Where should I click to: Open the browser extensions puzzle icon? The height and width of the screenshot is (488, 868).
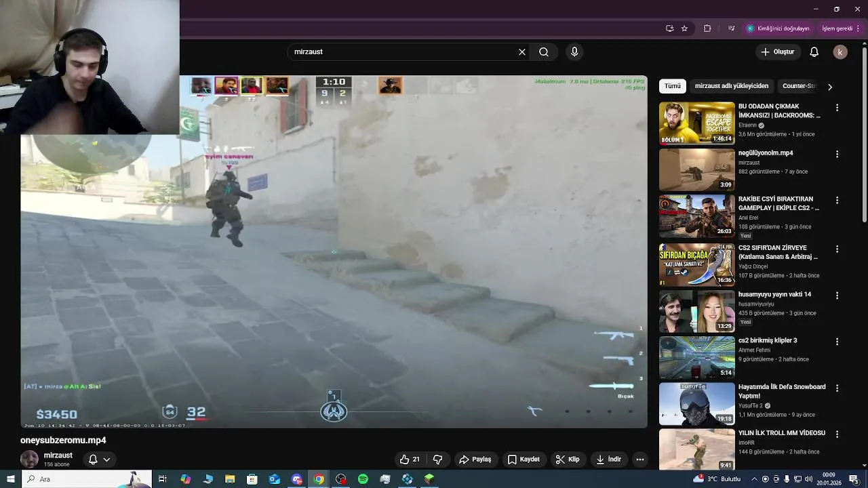[707, 28]
